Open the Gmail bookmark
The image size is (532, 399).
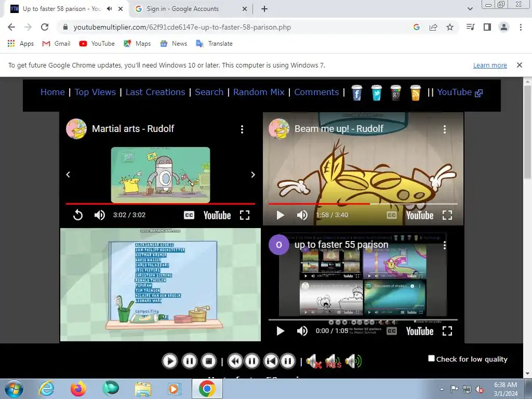coord(56,44)
